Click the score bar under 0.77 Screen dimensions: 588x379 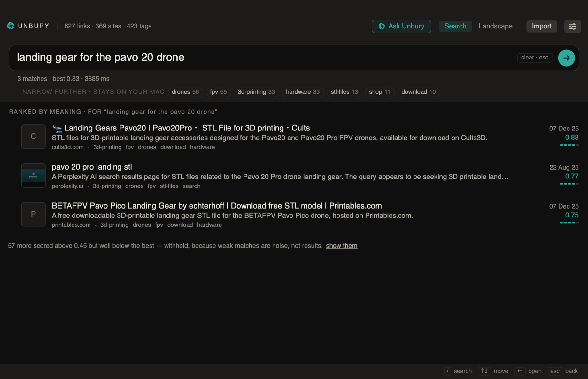coord(569,184)
